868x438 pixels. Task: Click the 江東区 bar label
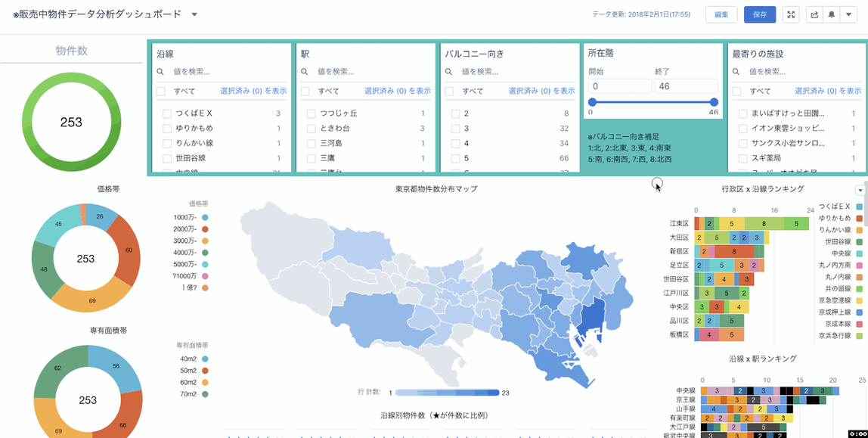[679, 224]
